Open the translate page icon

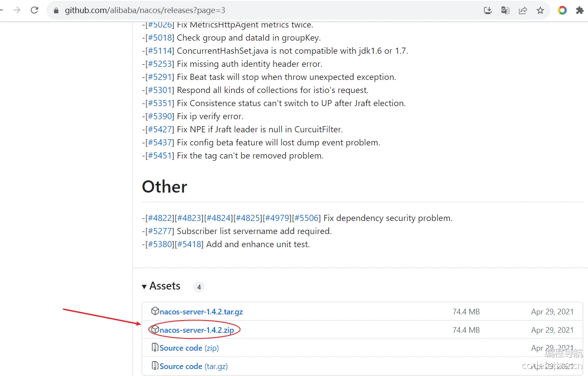pyautogui.click(x=505, y=10)
